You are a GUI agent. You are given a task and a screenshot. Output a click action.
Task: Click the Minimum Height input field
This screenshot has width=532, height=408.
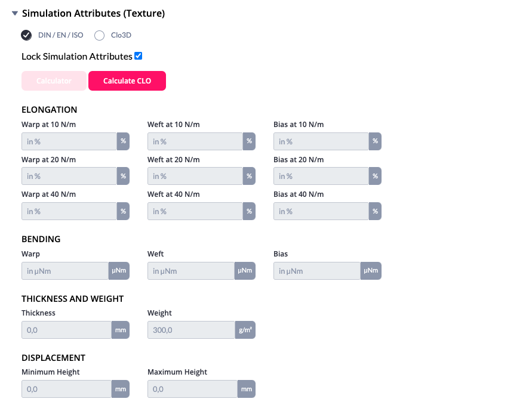click(x=66, y=389)
